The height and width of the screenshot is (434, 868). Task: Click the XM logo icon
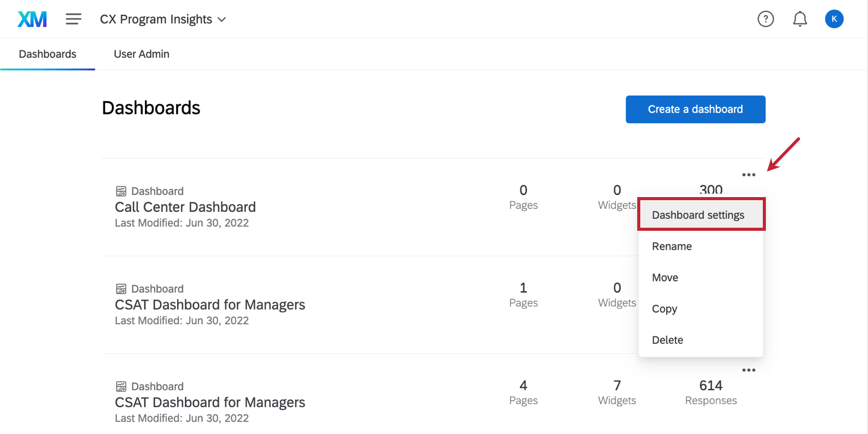pyautogui.click(x=32, y=19)
